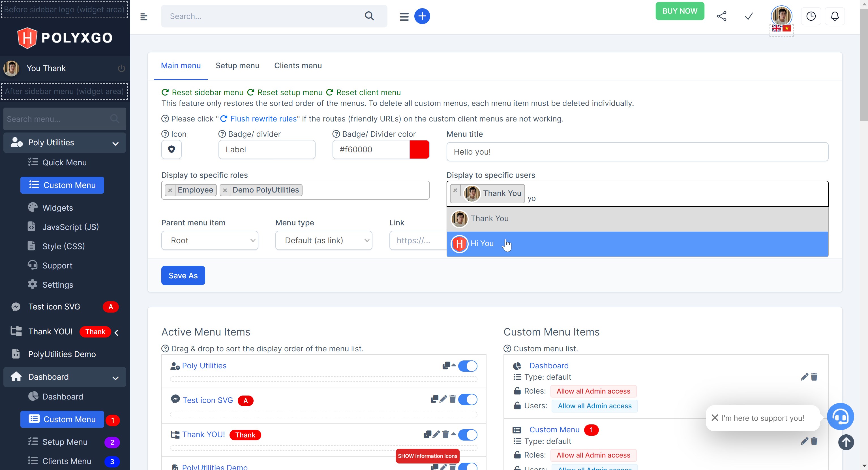Delete the Dashboard custom menu item

coord(814,377)
